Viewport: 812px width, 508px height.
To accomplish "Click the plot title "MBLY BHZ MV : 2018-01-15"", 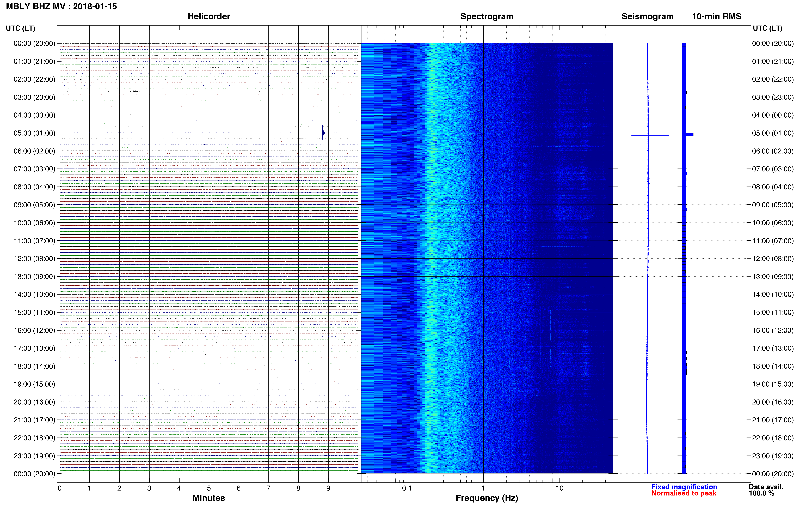I will click(x=61, y=6).
